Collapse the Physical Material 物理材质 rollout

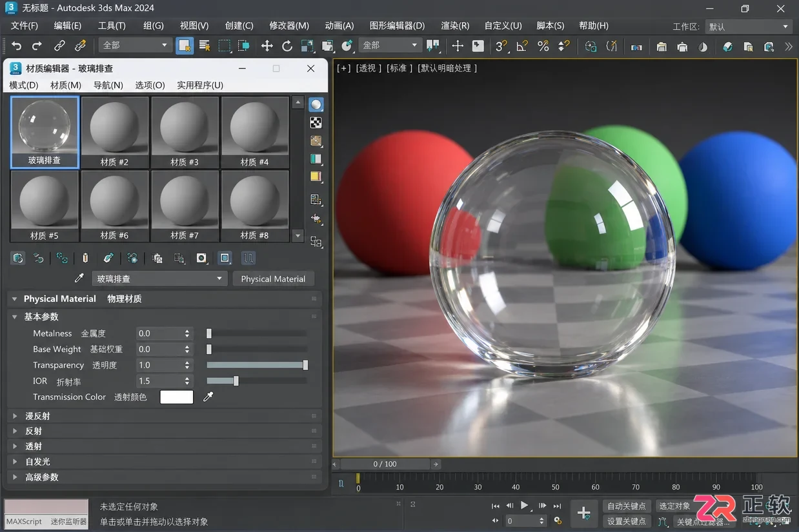pos(15,299)
